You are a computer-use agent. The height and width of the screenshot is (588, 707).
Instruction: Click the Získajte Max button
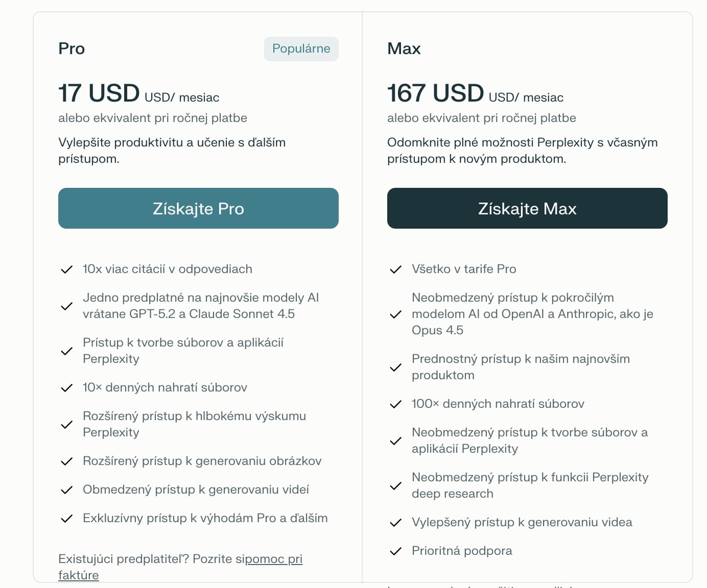pyautogui.click(x=527, y=208)
